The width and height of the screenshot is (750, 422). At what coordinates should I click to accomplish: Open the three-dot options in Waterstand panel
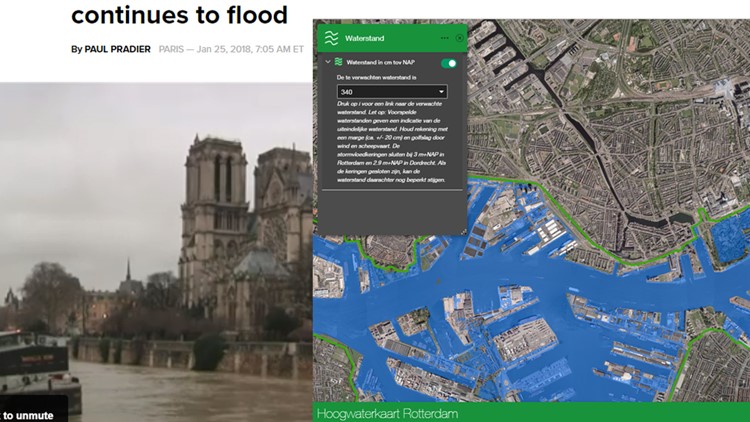coord(444,38)
